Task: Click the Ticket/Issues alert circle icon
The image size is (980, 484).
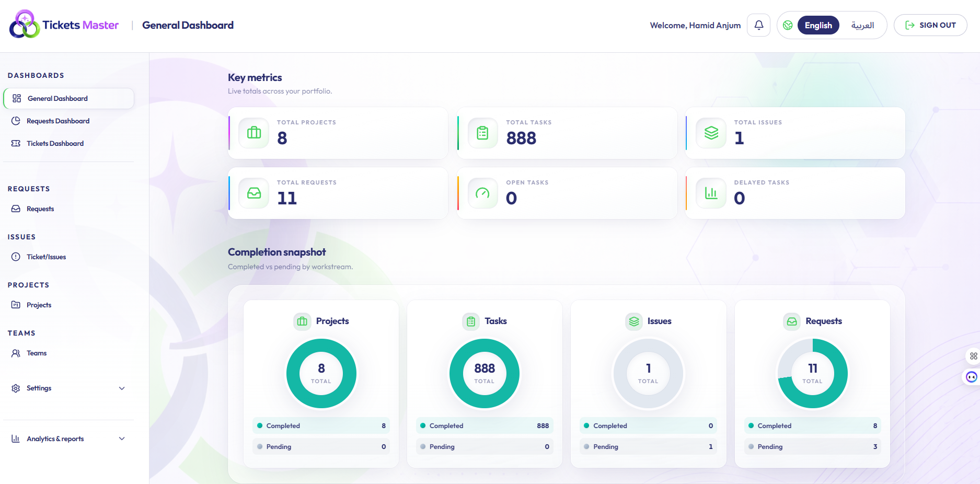Action: [16, 257]
